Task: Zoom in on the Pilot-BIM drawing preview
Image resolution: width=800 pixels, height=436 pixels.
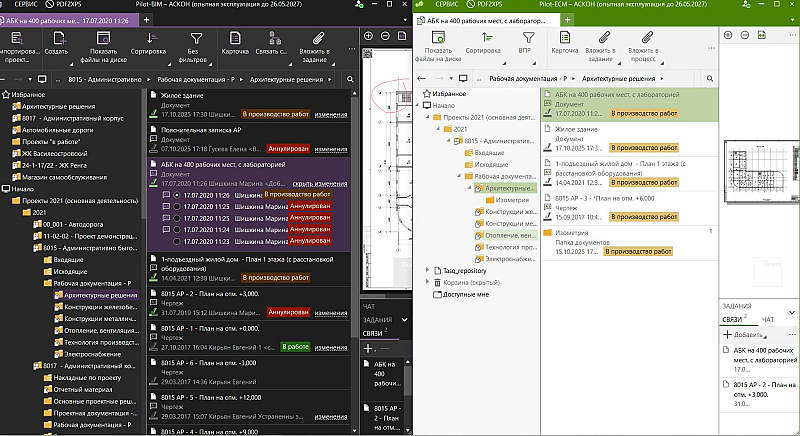Action: (x=370, y=37)
